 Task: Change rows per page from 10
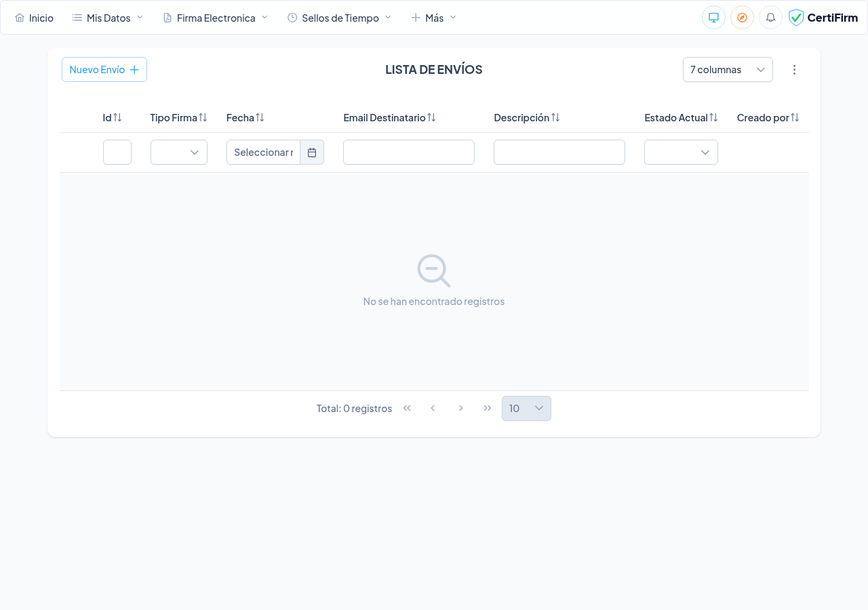point(526,409)
